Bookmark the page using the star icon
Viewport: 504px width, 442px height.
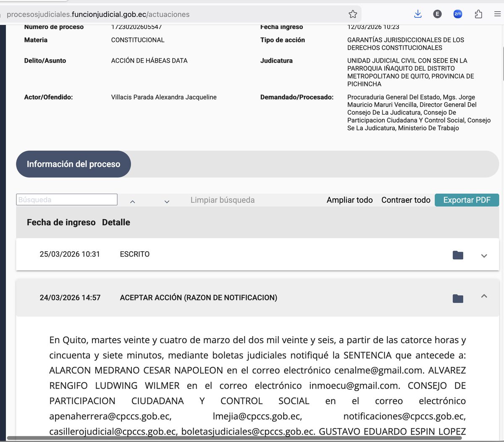pos(352,14)
